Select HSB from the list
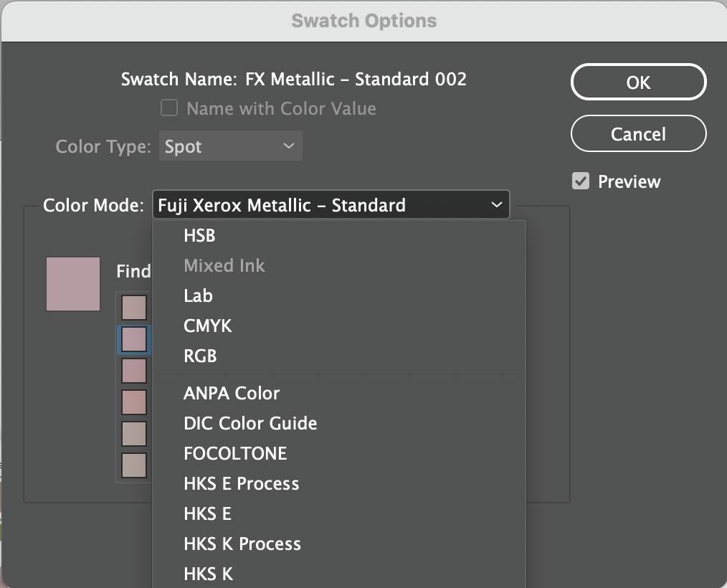This screenshot has height=588, width=727. click(199, 235)
